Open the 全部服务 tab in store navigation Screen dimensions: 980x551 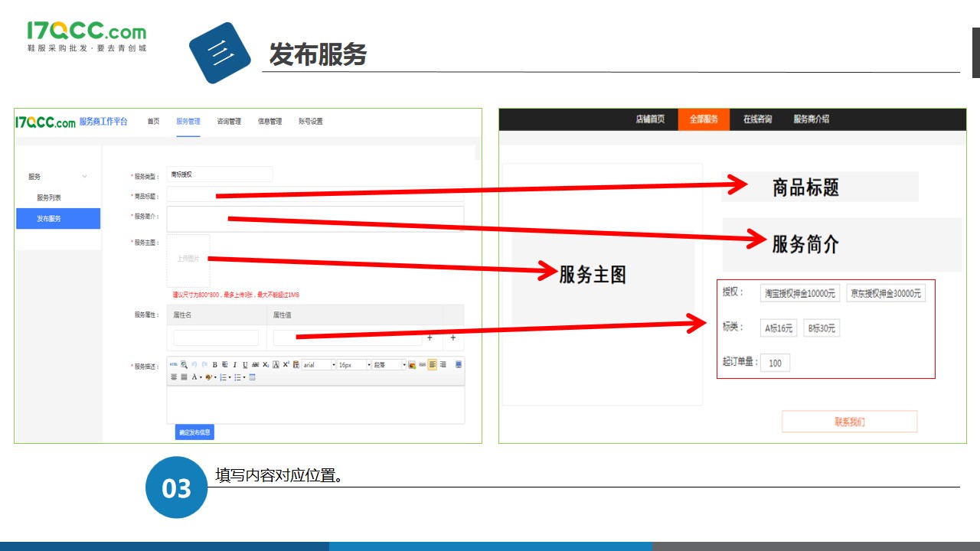[704, 119]
